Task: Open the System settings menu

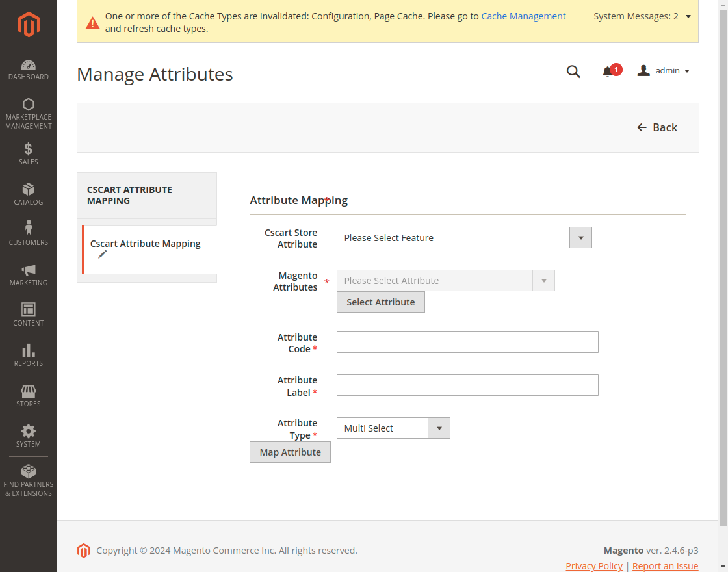Action: [x=29, y=435]
